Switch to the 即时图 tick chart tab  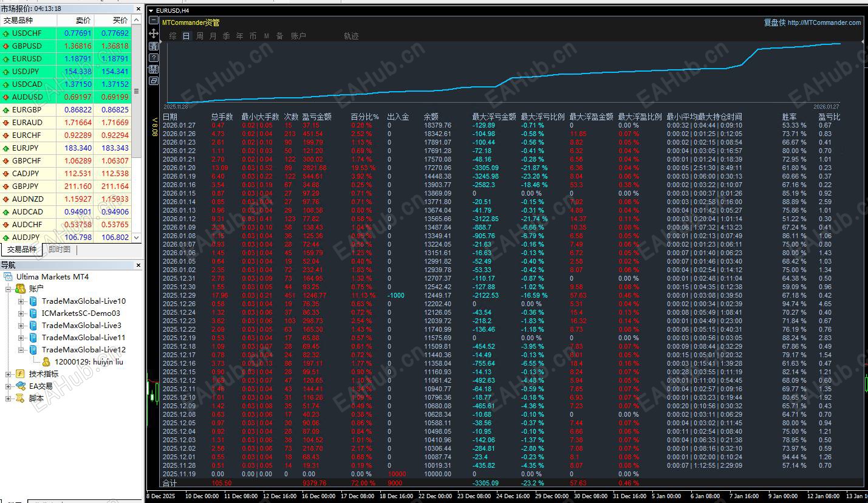pos(59,249)
